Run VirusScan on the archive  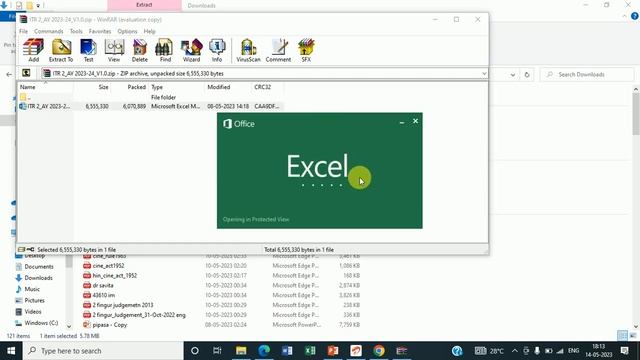pos(248,50)
